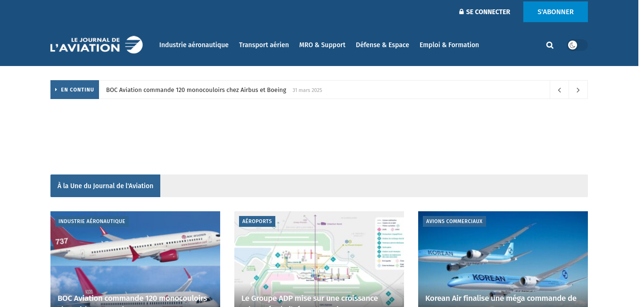644x307 pixels.
Task: Show next news ticker item
Action: point(578,90)
